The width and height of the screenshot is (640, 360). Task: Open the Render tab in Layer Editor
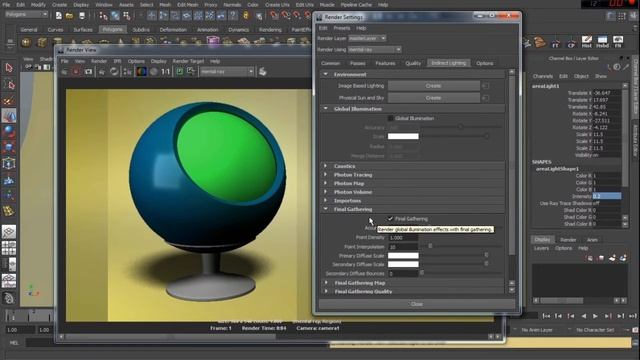568,240
